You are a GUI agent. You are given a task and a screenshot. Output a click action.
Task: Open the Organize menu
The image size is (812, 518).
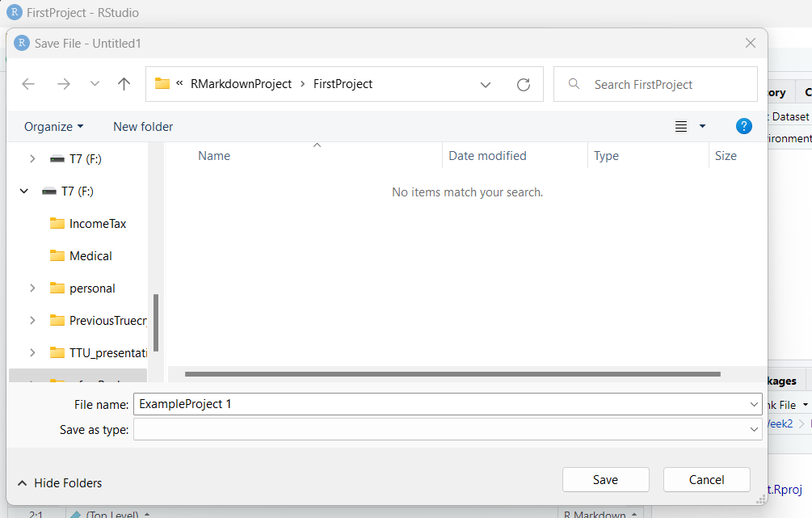click(53, 127)
